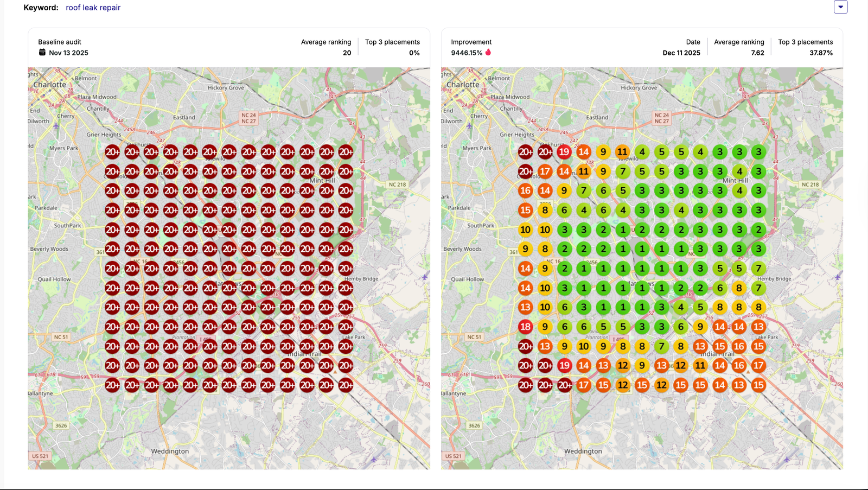The height and width of the screenshot is (490, 868).
Task: Click the 'Dec 11 2025' date value
Action: 681,53
